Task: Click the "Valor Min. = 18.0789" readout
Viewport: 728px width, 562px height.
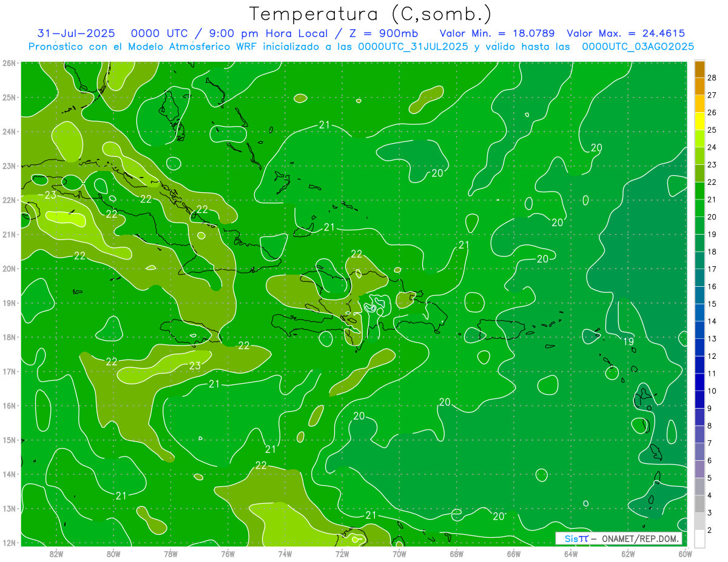Action: [497, 33]
